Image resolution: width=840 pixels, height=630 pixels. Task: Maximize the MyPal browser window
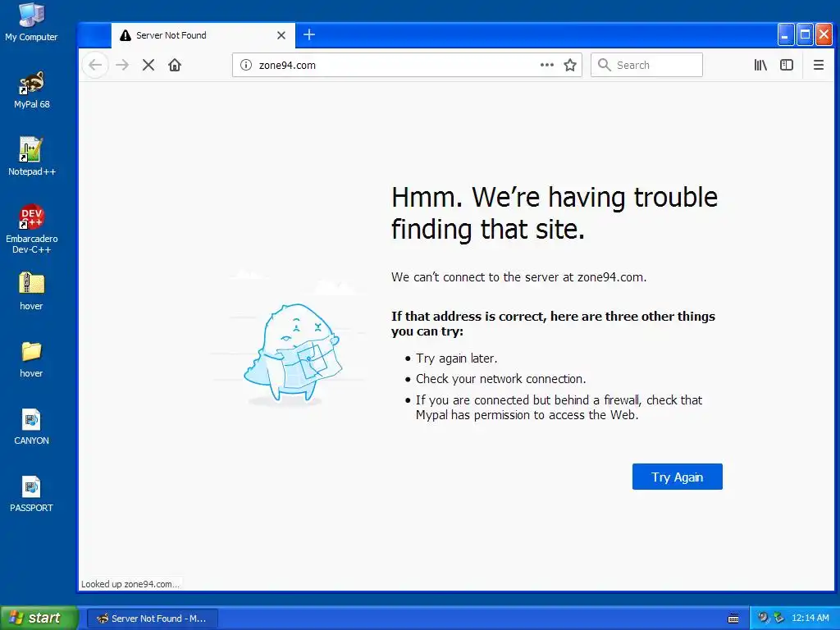click(805, 34)
